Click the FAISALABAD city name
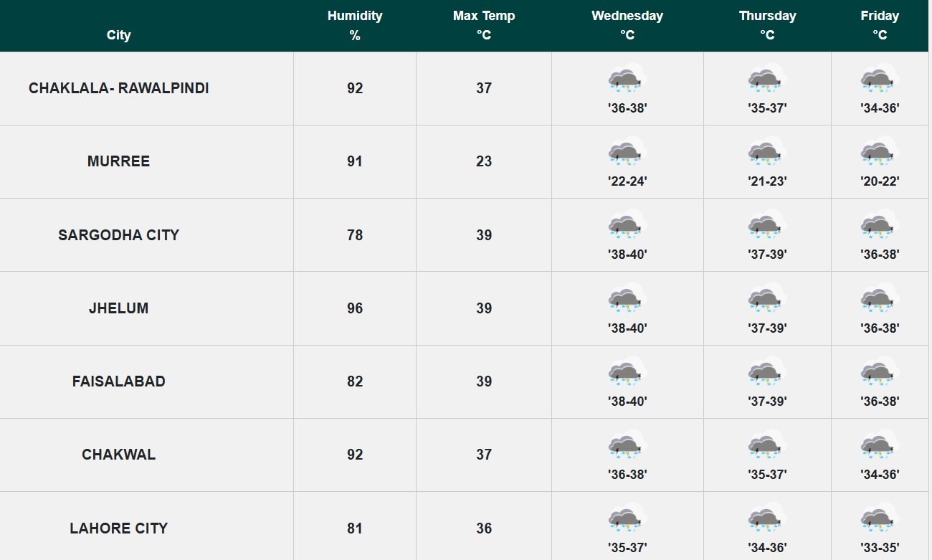The width and height of the screenshot is (932, 560). coord(119,381)
